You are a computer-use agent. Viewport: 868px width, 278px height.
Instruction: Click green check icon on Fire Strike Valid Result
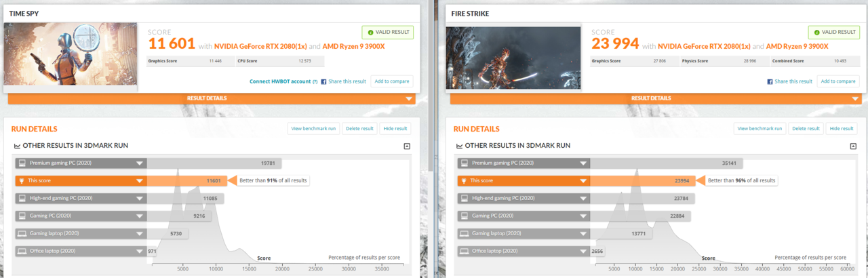[x=816, y=32]
